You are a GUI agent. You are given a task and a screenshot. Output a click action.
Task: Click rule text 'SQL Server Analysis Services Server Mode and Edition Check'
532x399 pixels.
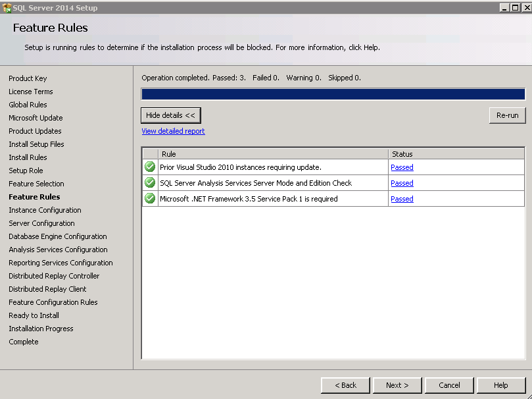256,183
